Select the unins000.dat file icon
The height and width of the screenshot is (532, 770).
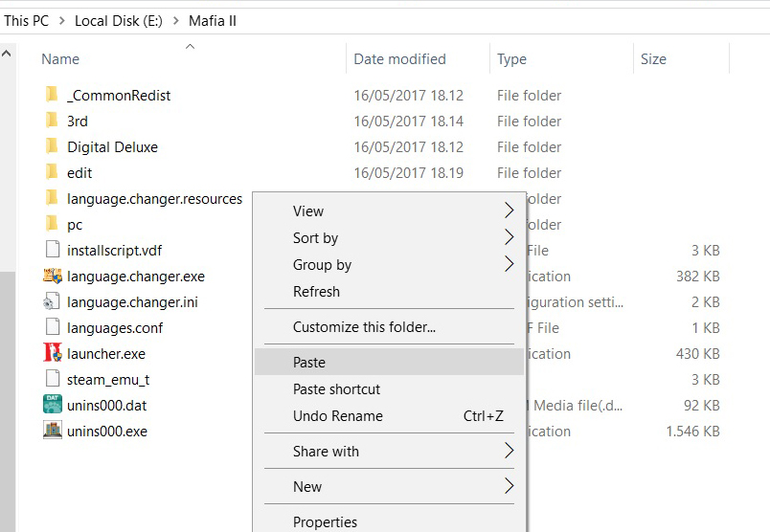(52, 405)
